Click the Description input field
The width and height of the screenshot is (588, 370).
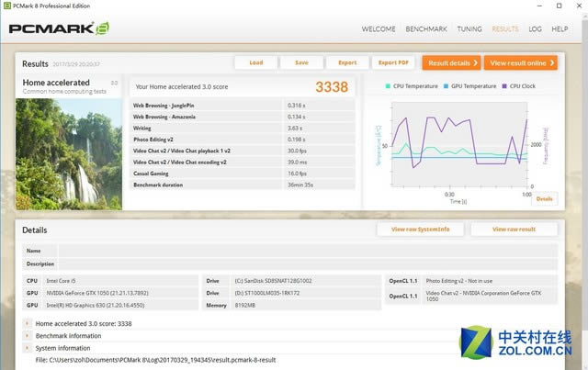pos(308,263)
